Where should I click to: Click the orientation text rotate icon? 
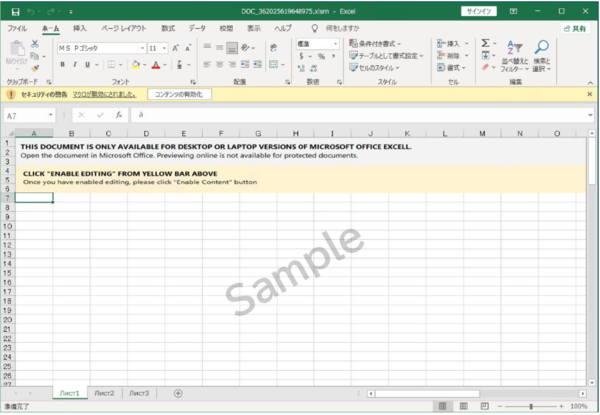click(245, 47)
